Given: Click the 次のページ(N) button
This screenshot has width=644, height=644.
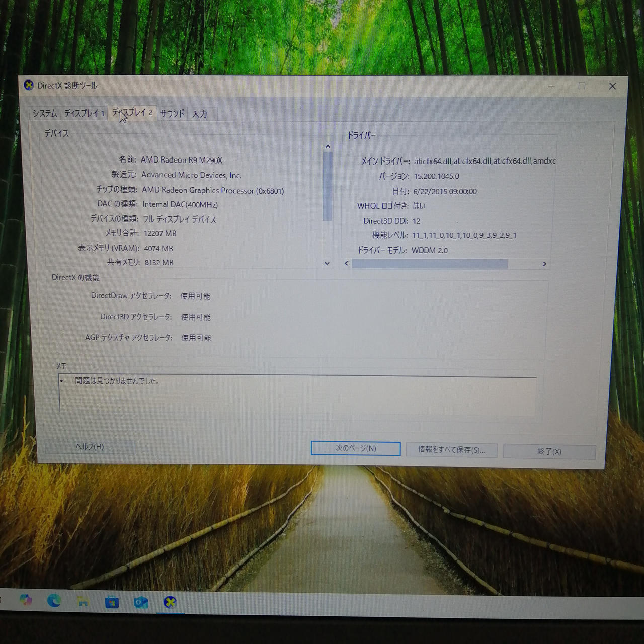Looking at the screenshot, I should (x=356, y=448).
